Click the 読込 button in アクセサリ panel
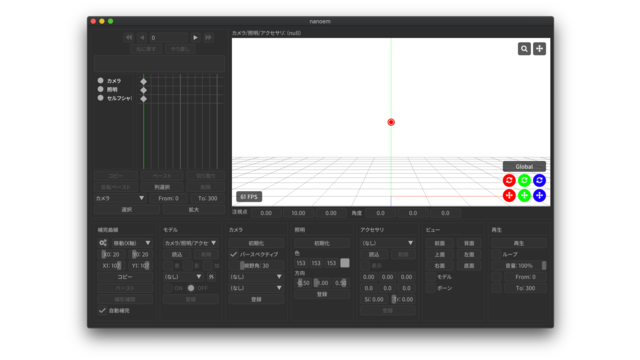Viewport: 640px width, 360px height. (374, 254)
